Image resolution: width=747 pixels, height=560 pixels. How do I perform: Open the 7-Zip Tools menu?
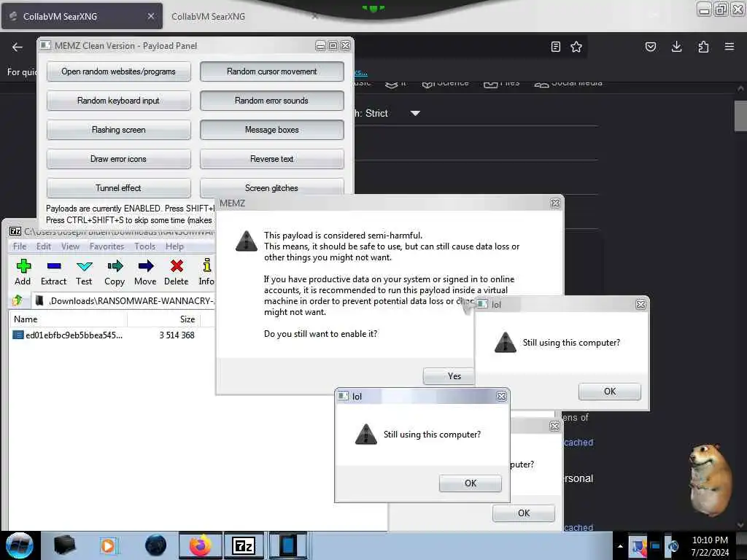(145, 246)
